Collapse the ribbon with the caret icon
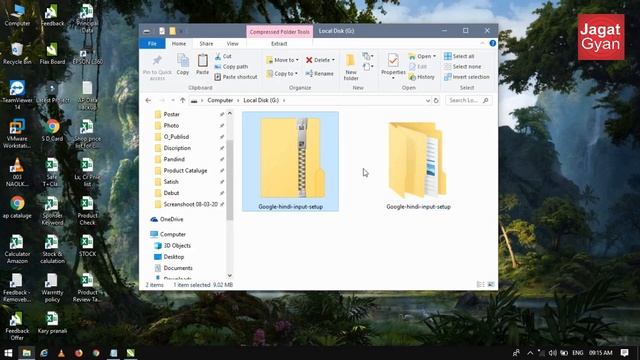 coord(482,43)
